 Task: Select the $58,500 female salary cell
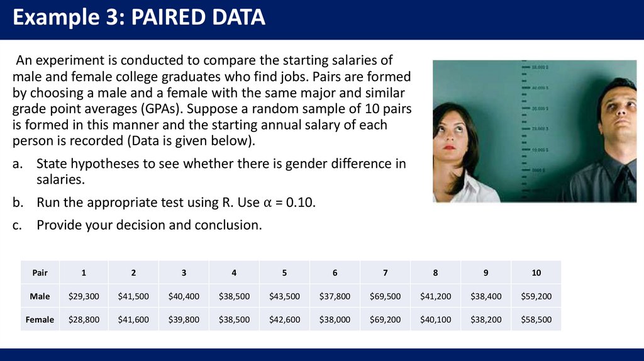point(536,319)
